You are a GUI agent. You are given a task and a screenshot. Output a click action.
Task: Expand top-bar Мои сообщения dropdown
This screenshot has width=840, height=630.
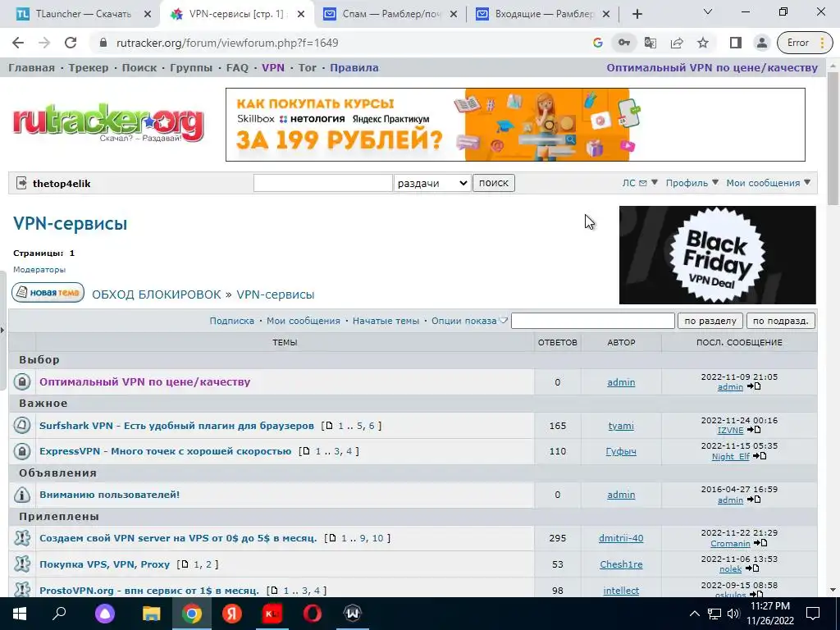tap(768, 183)
